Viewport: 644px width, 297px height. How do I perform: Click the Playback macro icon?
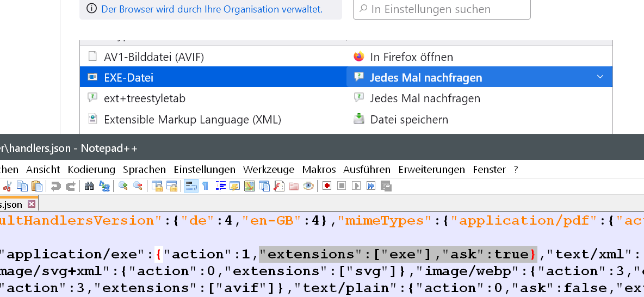356,186
